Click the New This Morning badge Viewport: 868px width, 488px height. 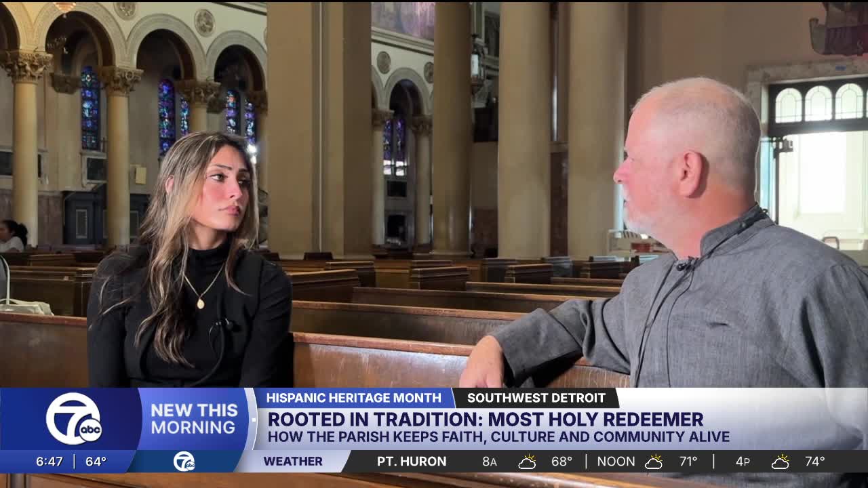pos(194,419)
